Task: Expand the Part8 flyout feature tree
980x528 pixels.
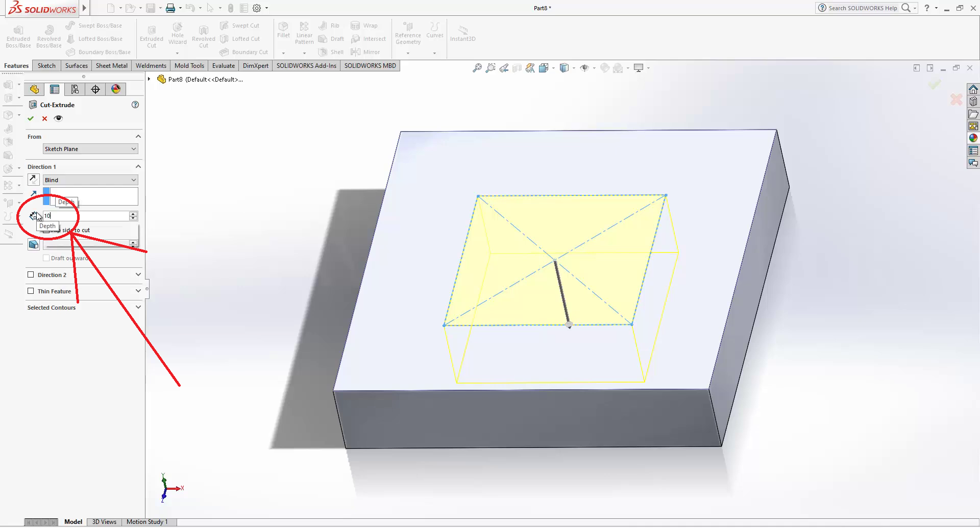Action: click(149, 79)
